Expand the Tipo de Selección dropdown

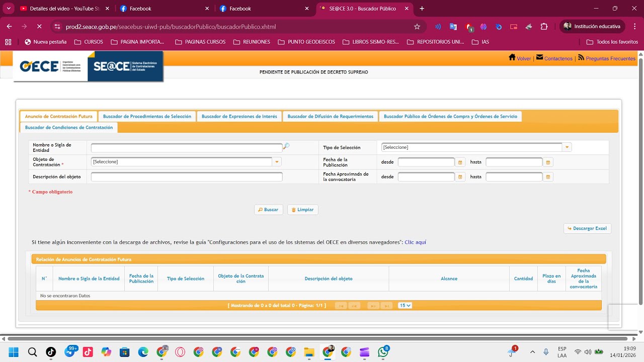coord(567,147)
